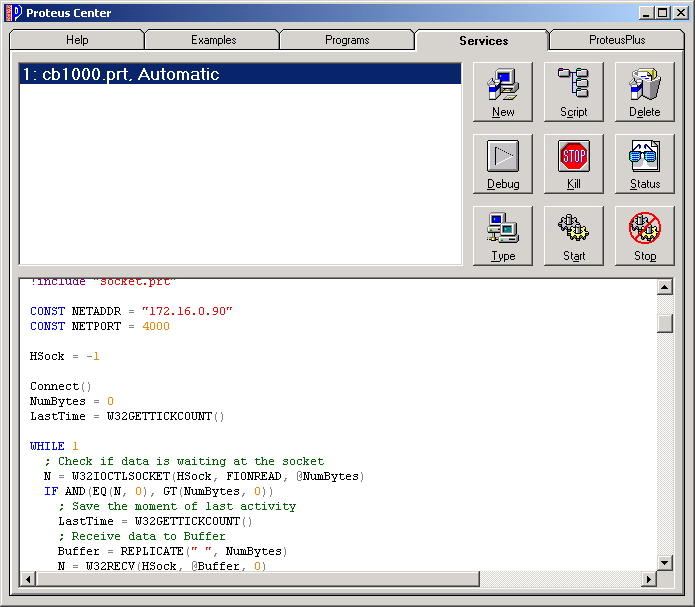The height and width of the screenshot is (607, 695).
Task: Click horizontal scroll left arrow
Action: point(28,579)
